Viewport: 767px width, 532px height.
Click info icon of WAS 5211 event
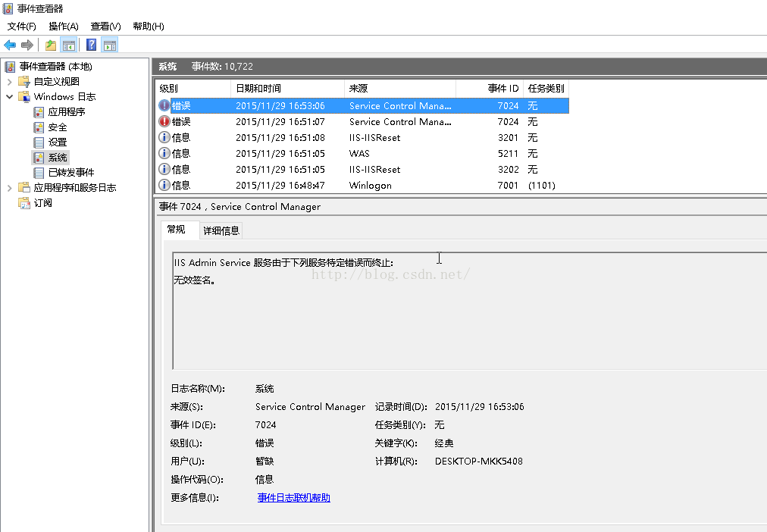coord(164,153)
